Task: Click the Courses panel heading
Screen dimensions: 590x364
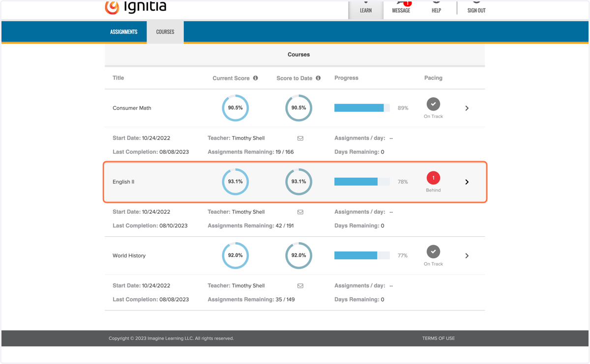Action: (x=299, y=55)
